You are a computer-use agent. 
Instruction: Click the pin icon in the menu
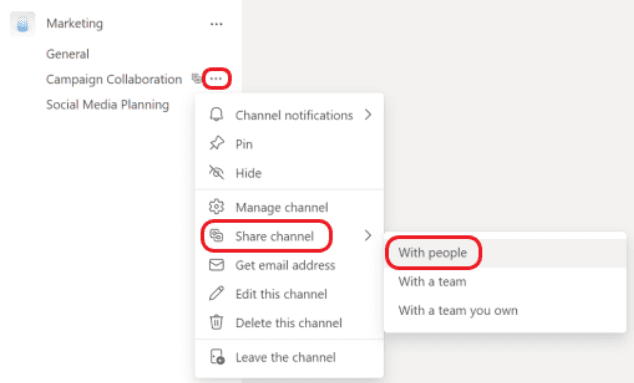pyautogui.click(x=216, y=144)
